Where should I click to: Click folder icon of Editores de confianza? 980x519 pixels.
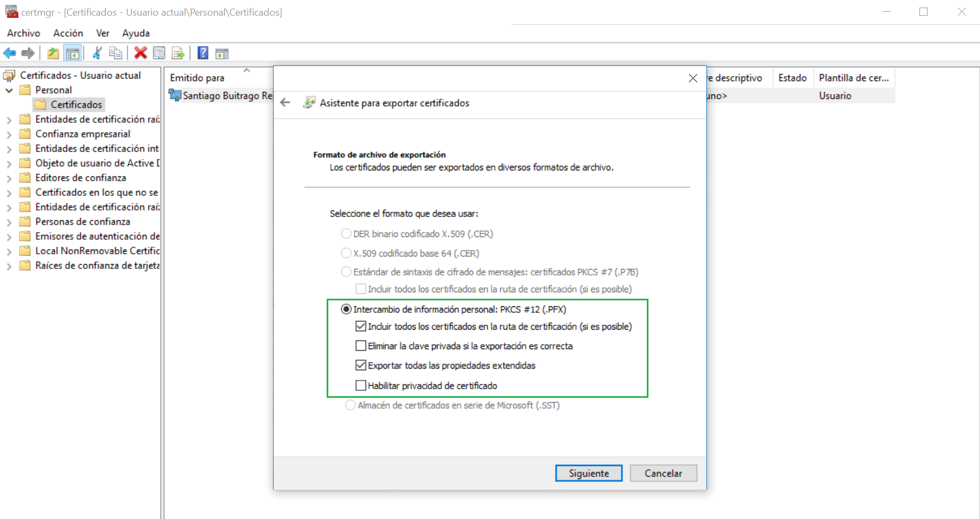point(25,178)
